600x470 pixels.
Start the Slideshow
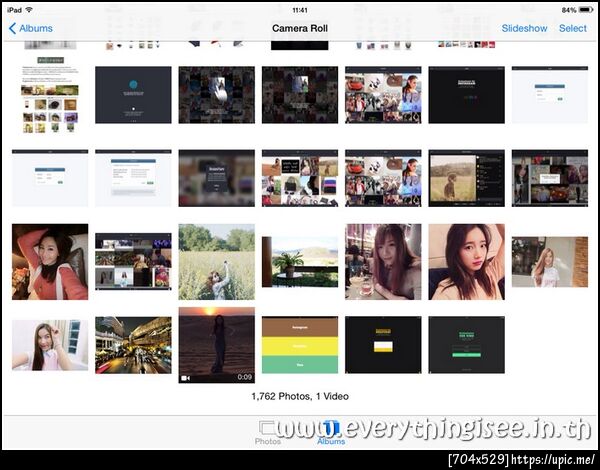pyautogui.click(x=524, y=28)
